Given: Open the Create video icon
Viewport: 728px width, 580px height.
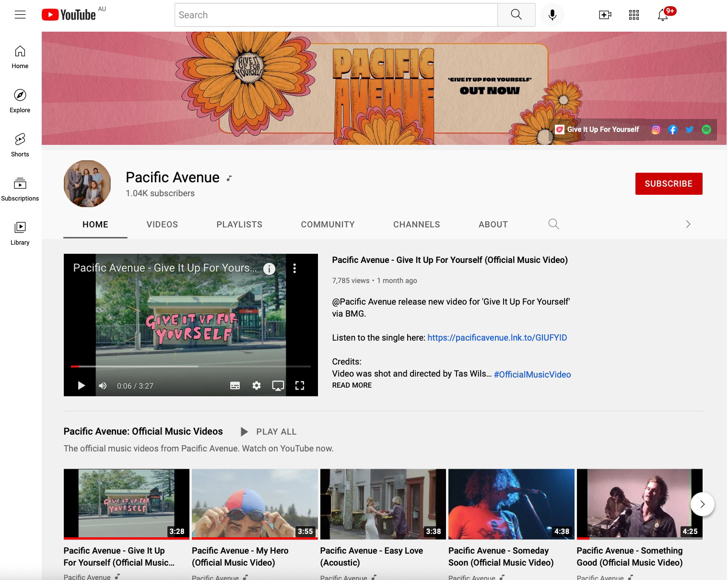Looking at the screenshot, I should (x=605, y=15).
